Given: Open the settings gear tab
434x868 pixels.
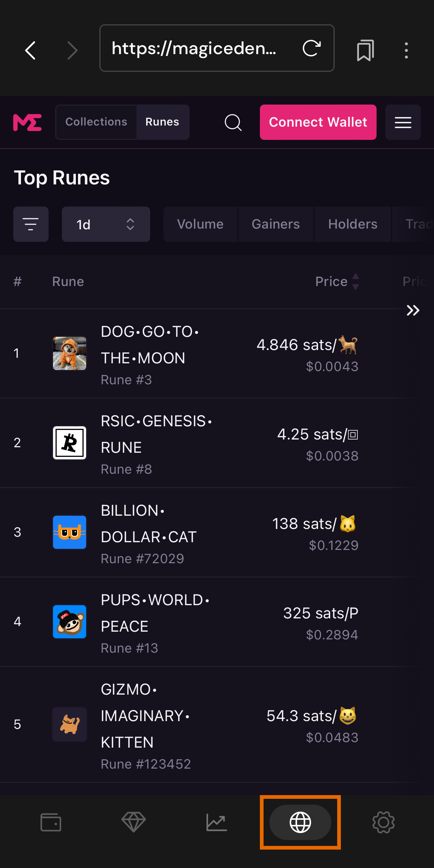Looking at the screenshot, I should click(x=383, y=822).
